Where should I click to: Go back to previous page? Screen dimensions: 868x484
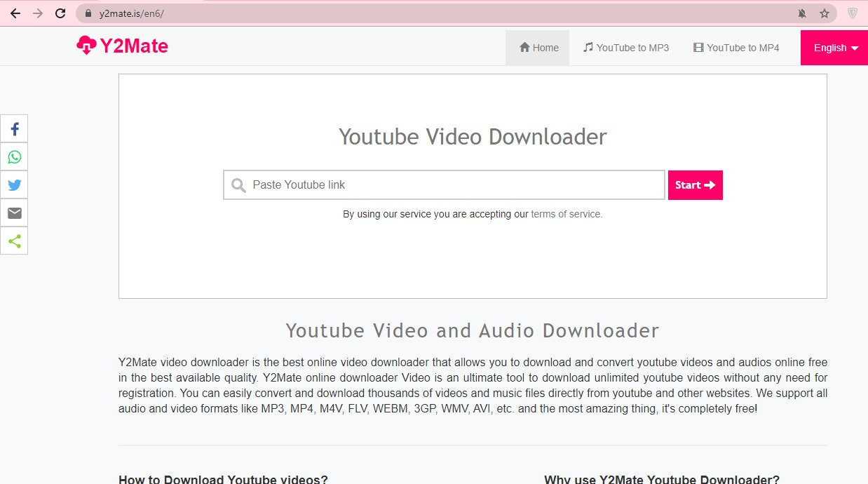coord(15,13)
